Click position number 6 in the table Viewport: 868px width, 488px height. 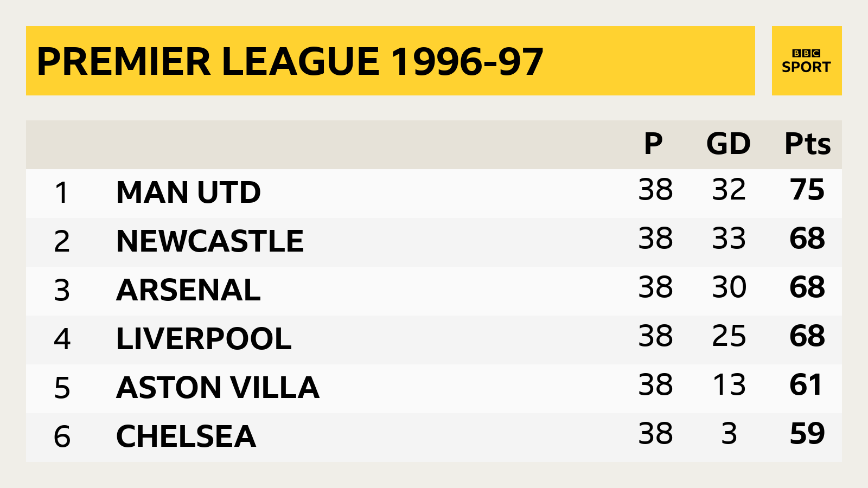click(x=62, y=437)
